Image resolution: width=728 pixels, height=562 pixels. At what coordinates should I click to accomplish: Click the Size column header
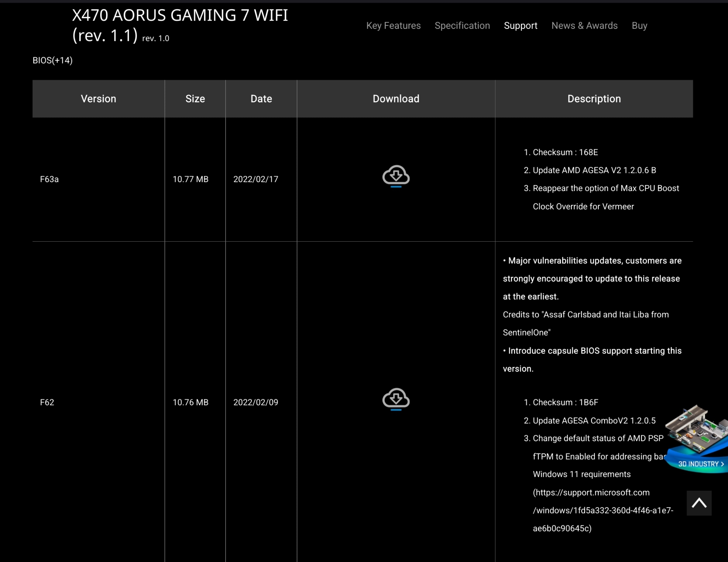(195, 99)
